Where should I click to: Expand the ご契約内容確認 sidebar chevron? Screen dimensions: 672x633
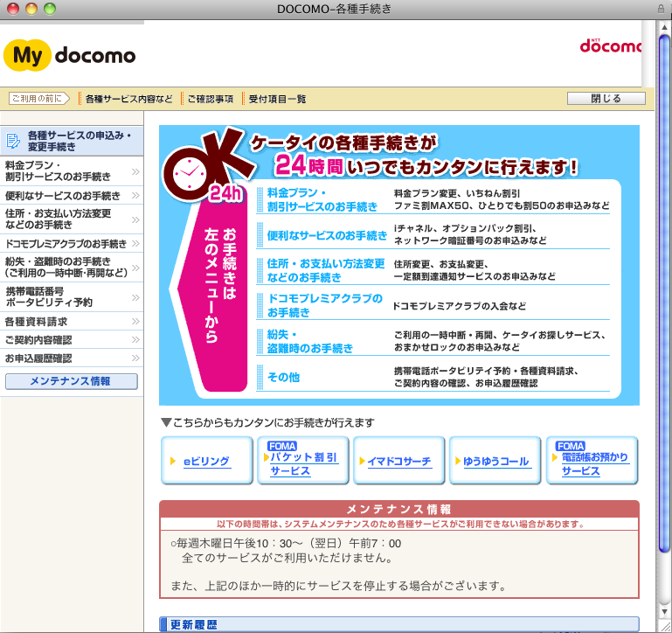tap(135, 339)
